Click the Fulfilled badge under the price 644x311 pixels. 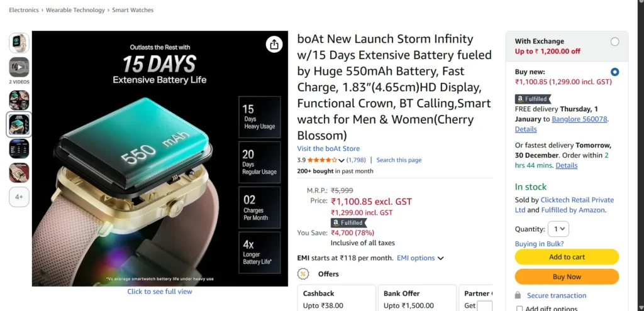(348, 222)
